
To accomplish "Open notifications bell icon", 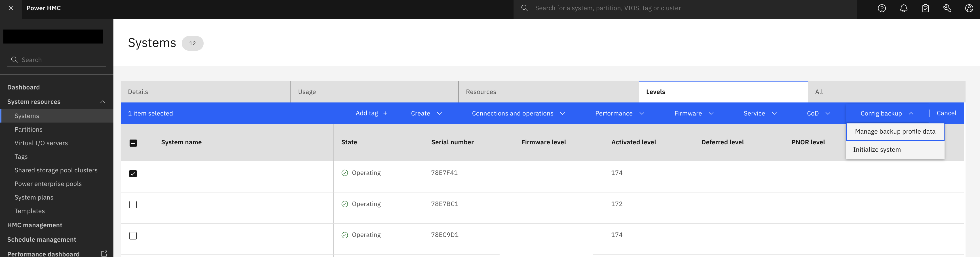I will click(x=903, y=8).
